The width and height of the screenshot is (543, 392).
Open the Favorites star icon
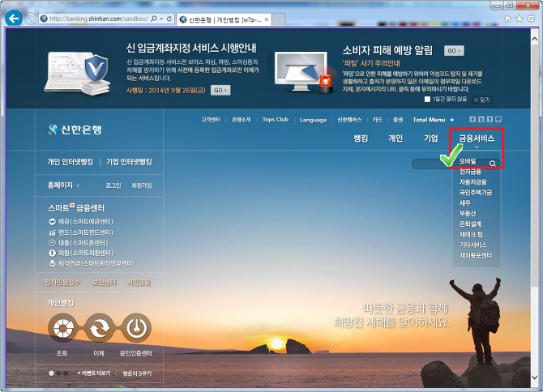[519, 19]
